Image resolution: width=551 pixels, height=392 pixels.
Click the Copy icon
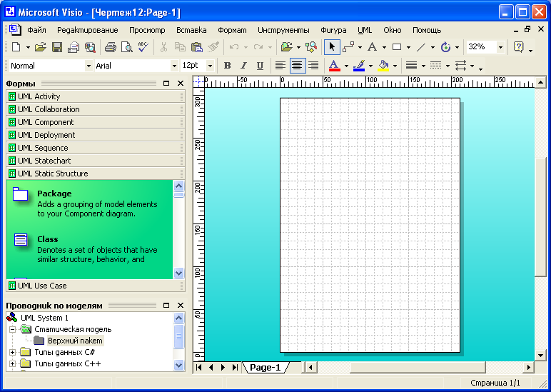[x=180, y=47]
